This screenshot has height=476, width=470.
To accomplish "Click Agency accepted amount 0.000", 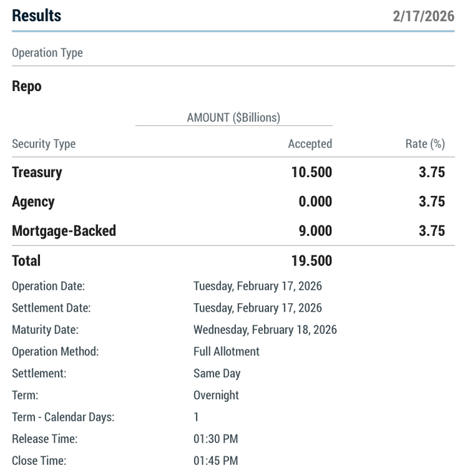I will pyautogui.click(x=315, y=202).
